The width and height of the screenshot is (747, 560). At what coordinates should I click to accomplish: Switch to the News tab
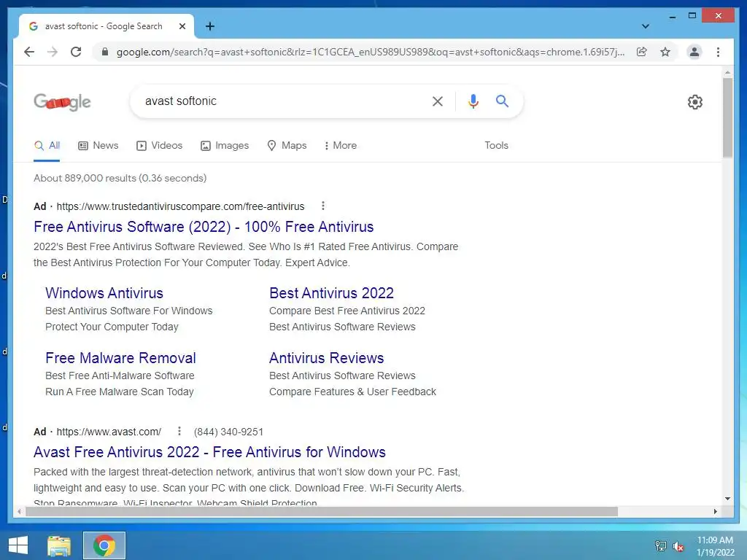[98, 146]
